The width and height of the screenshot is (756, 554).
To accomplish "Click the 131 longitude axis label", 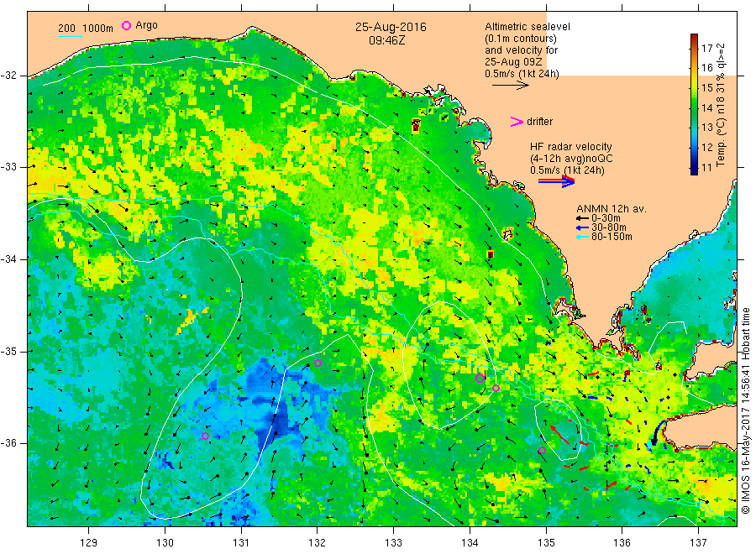I will [x=241, y=543].
